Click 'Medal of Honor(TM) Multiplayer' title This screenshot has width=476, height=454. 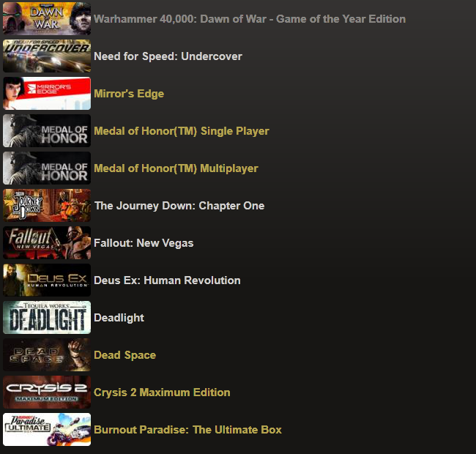[176, 168]
